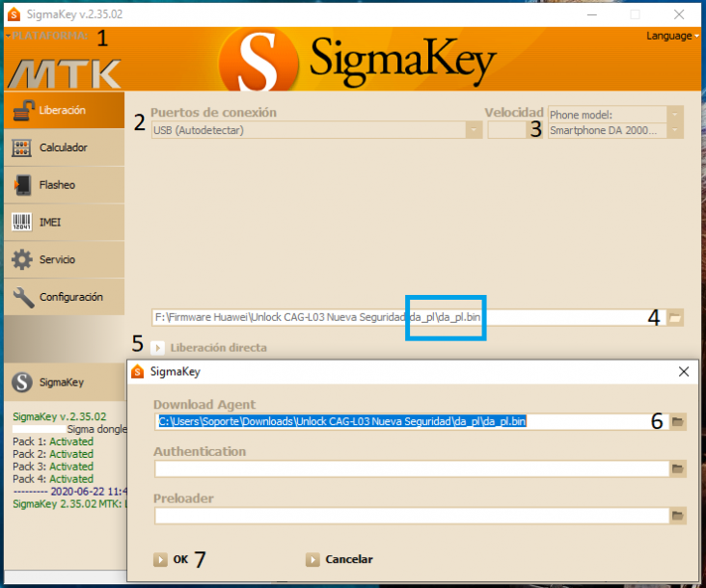The width and height of the screenshot is (706, 588).
Task: Click the wrench Configuración icon
Action: coord(23,298)
